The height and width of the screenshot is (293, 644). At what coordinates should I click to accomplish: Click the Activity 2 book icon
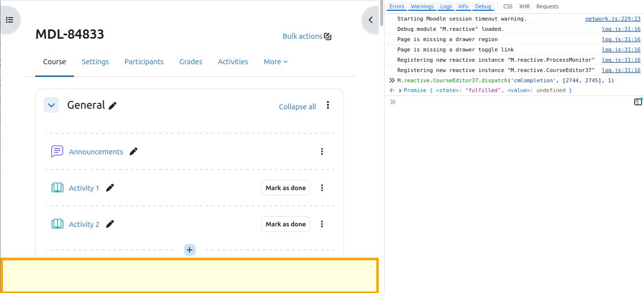57,224
